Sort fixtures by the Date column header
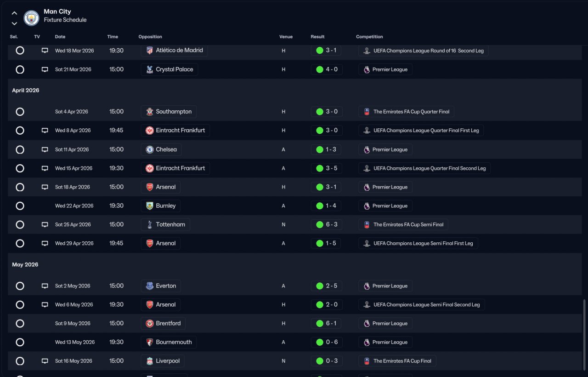Image resolution: width=588 pixels, height=377 pixels. coord(60,37)
